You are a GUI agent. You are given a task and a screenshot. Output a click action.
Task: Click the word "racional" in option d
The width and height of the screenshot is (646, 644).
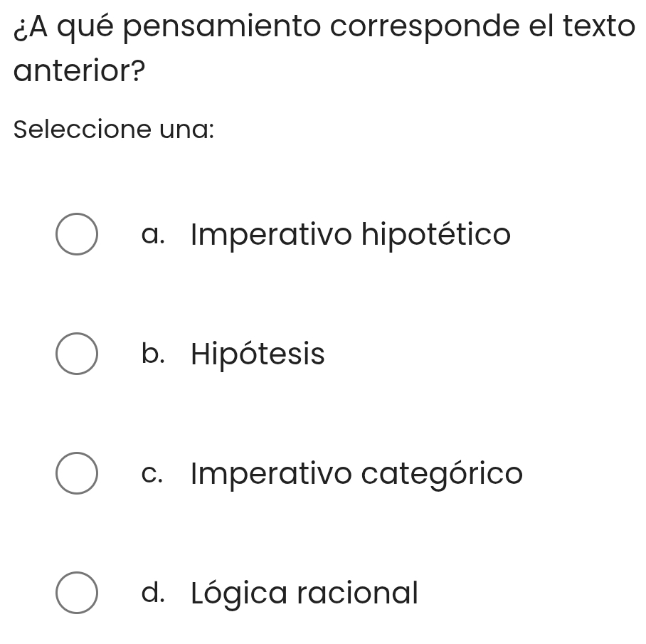pos(357,593)
